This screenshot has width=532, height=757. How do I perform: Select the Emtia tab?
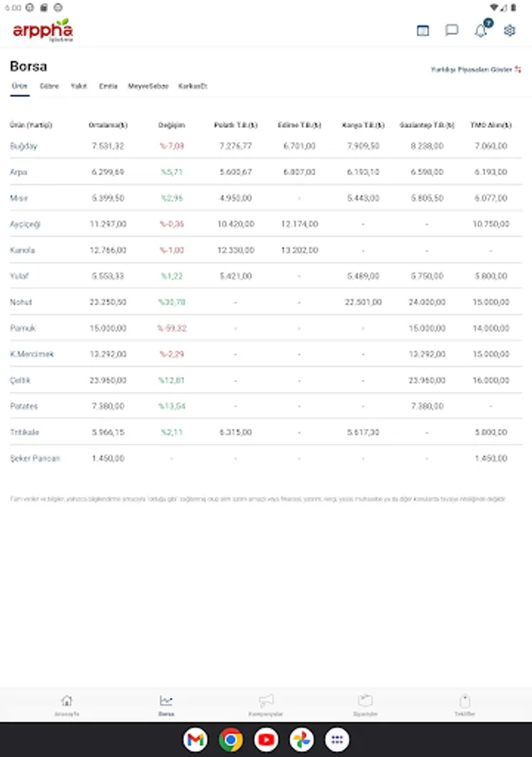[108, 86]
